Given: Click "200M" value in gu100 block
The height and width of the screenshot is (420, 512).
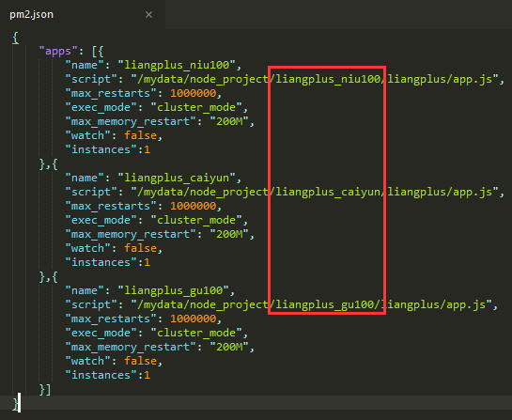Looking at the screenshot, I should pyautogui.click(x=229, y=347).
